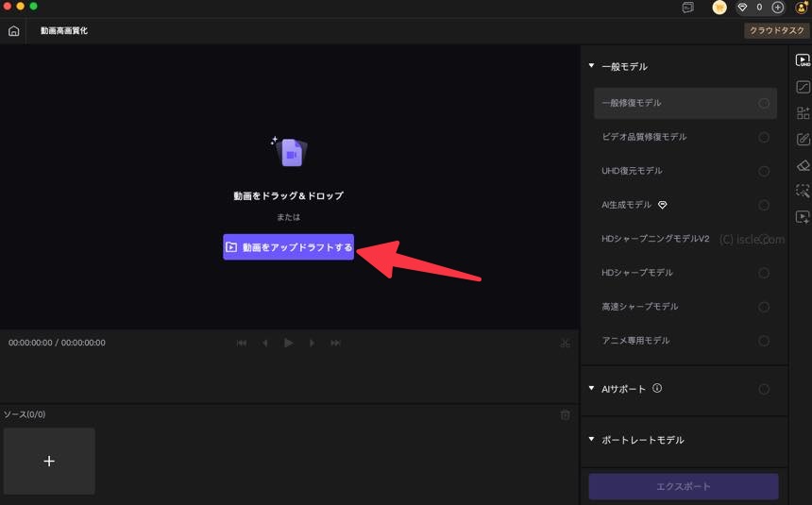Add credits with the plus circle icon

tap(778, 8)
